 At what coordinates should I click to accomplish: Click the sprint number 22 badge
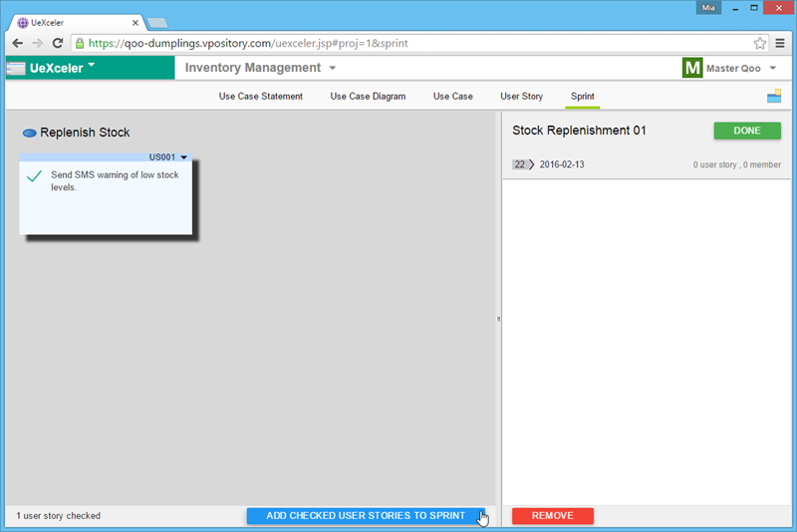(x=519, y=164)
